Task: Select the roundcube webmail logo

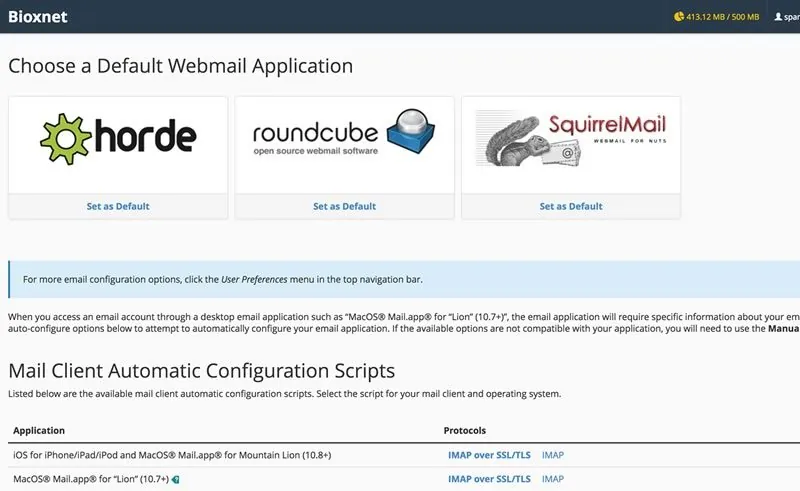Action: pos(344,137)
